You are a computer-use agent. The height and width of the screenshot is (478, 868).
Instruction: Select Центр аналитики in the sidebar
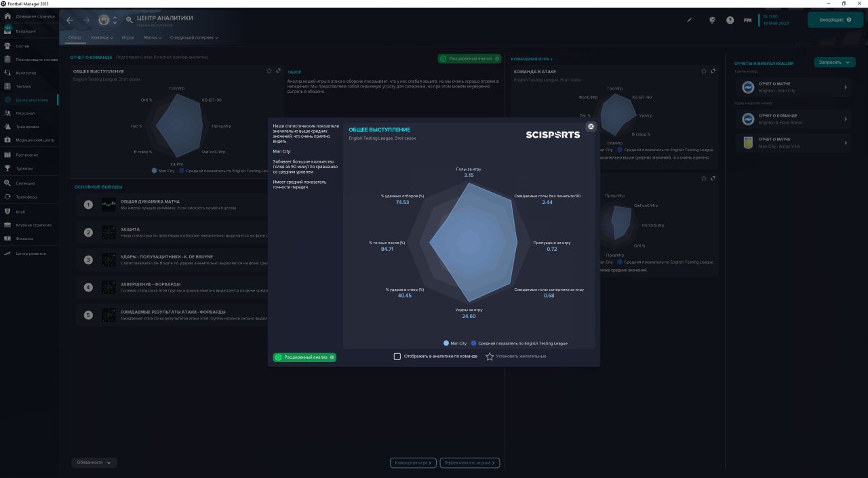click(29, 100)
